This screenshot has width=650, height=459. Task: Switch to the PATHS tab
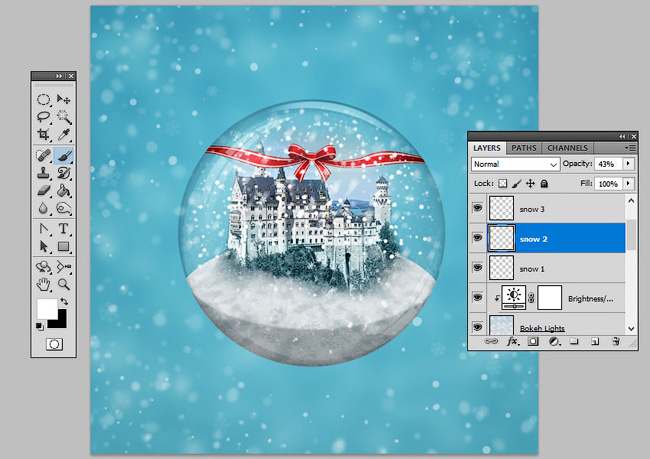(524, 148)
